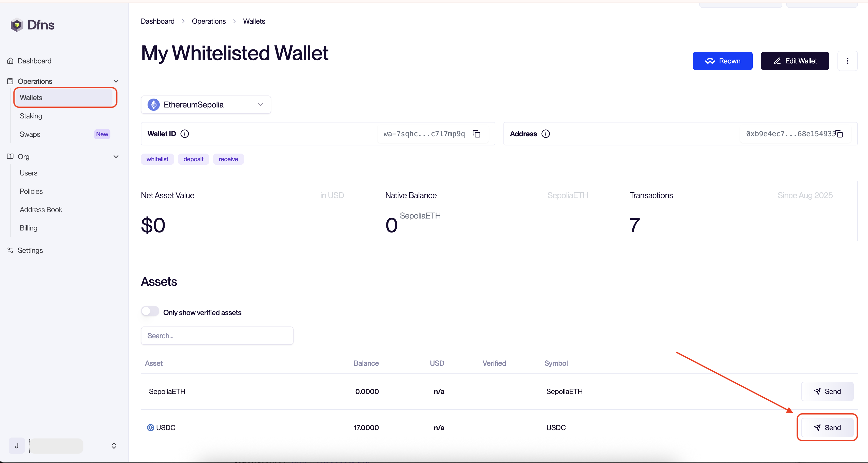Open Wallet ID info tooltip icon
The image size is (868, 463).
pyautogui.click(x=185, y=134)
